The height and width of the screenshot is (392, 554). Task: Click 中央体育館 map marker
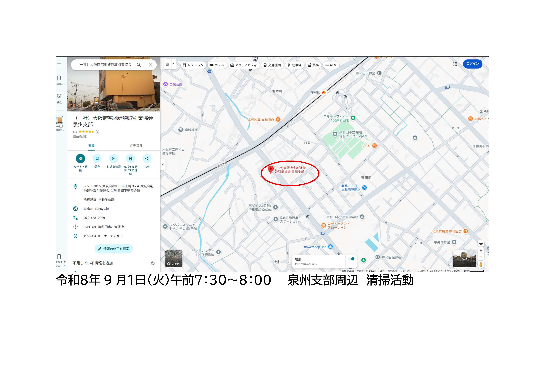(454, 242)
